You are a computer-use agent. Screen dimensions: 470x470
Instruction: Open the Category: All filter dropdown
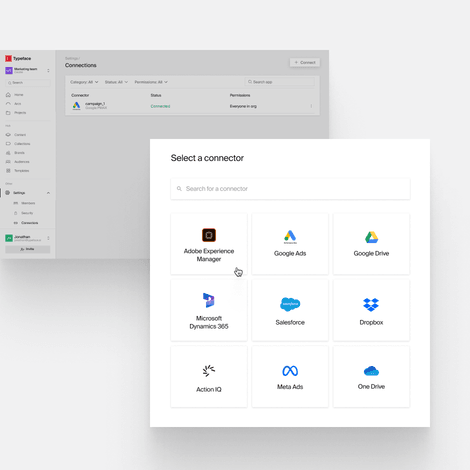point(84,82)
